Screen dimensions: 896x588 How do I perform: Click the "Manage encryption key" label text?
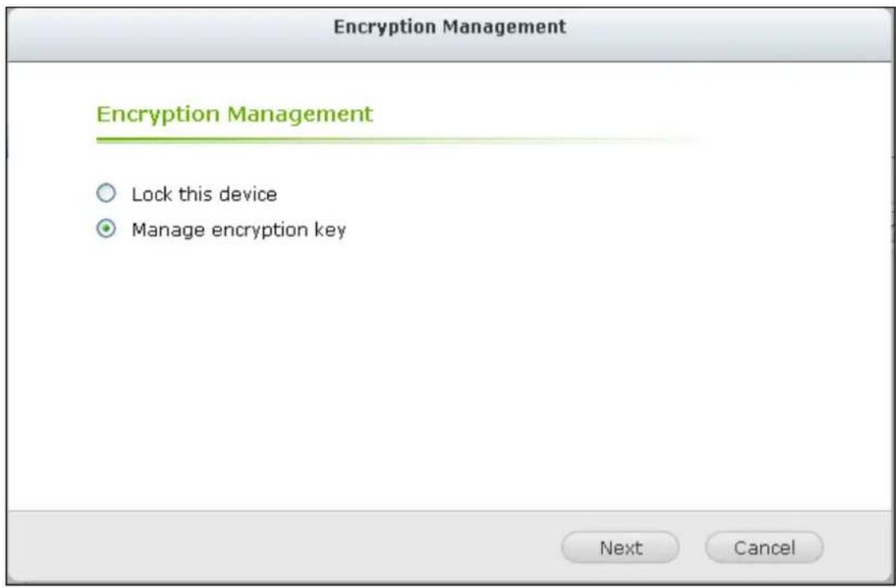coord(238,230)
